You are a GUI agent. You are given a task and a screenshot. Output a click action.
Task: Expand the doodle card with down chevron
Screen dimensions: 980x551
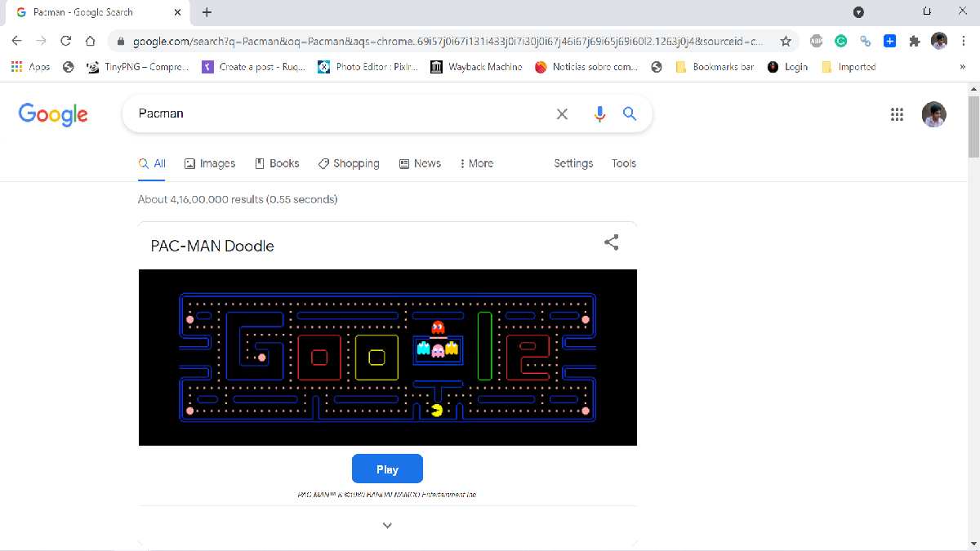[387, 525]
